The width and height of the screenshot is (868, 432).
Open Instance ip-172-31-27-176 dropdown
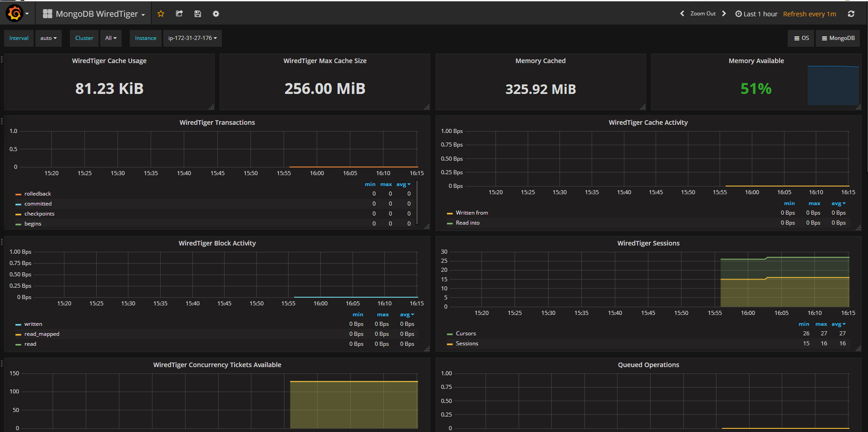pyautogui.click(x=192, y=38)
